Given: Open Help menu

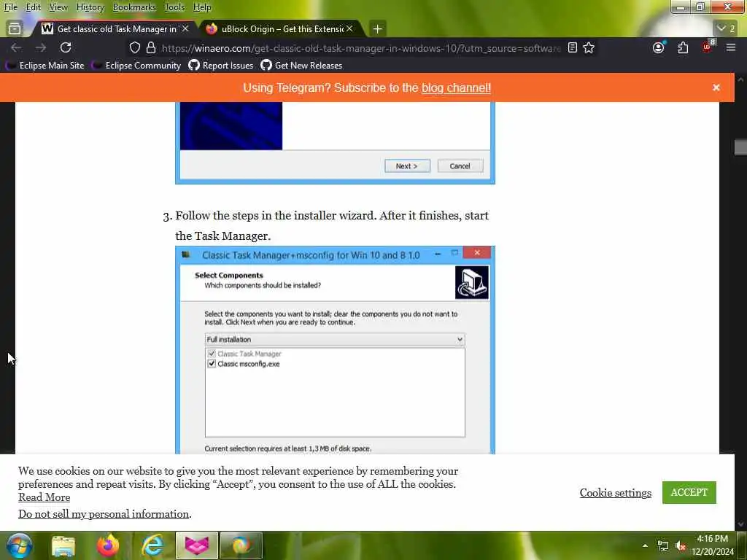Looking at the screenshot, I should (x=202, y=7).
